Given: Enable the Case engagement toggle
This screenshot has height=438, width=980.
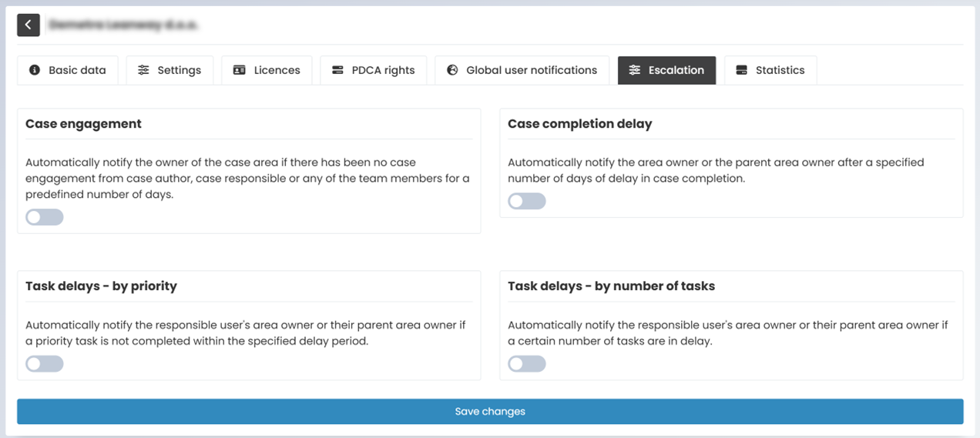Looking at the screenshot, I should tap(45, 217).
